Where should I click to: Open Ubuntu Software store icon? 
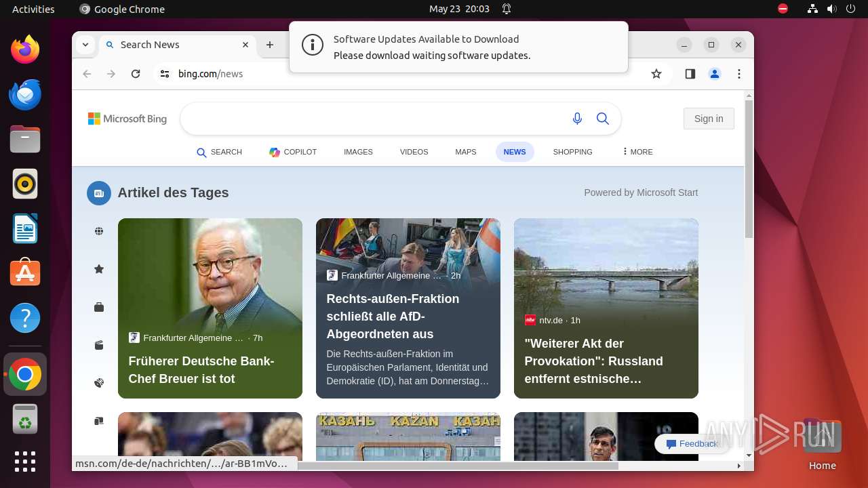click(x=25, y=273)
